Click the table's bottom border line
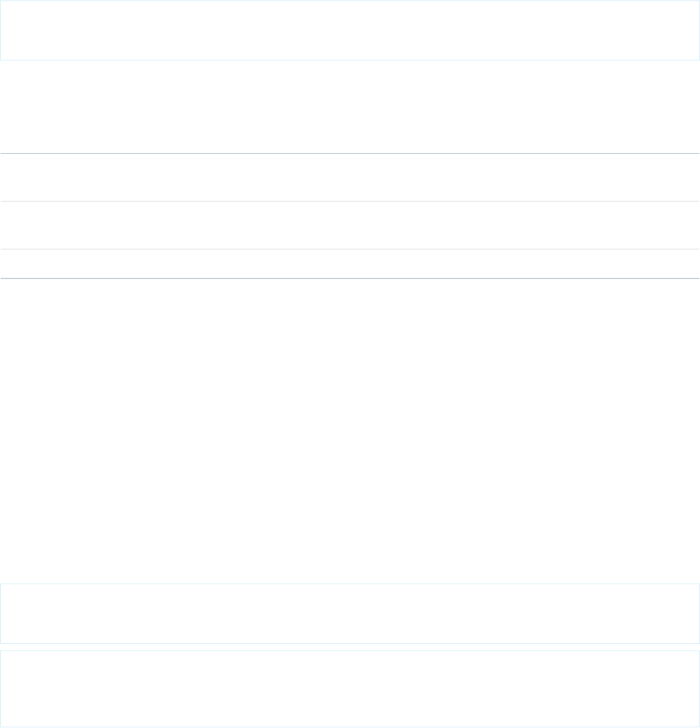 coord(350,279)
